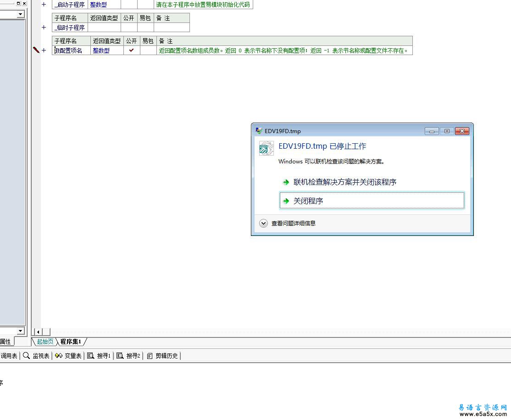Toggle the 公开 cell for _启动子程序
The image size is (511, 420).
click(x=129, y=5)
